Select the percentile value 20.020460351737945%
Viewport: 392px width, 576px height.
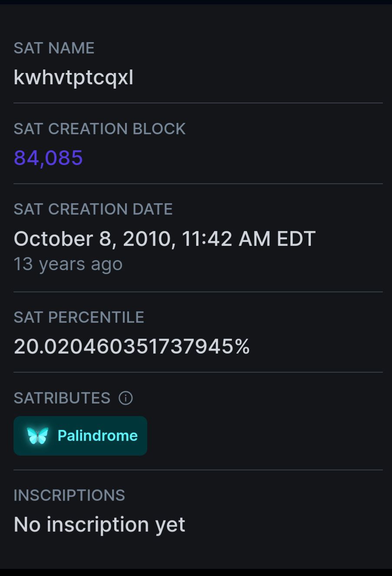click(x=132, y=347)
